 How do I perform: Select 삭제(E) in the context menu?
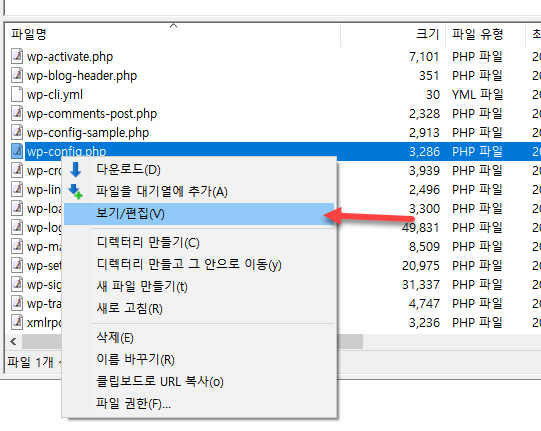coord(199,337)
